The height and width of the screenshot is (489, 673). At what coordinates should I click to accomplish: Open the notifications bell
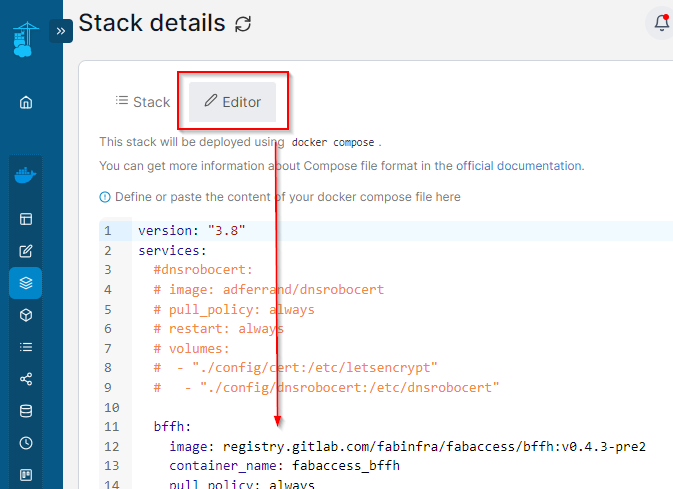click(x=660, y=22)
